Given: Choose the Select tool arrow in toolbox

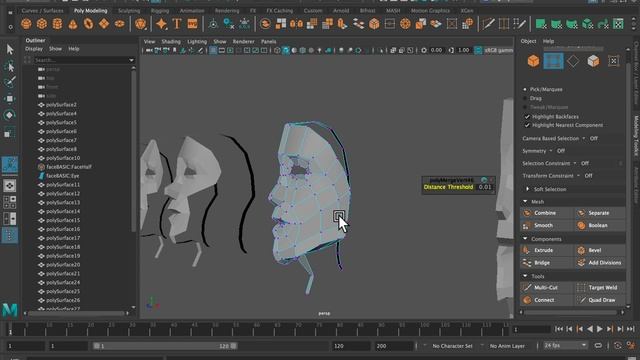Looking at the screenshot, I should [x=10, y=49].
